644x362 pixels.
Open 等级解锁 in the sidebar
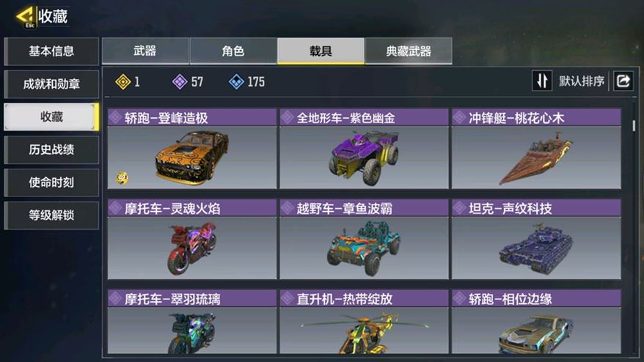[x=51, y=215]
